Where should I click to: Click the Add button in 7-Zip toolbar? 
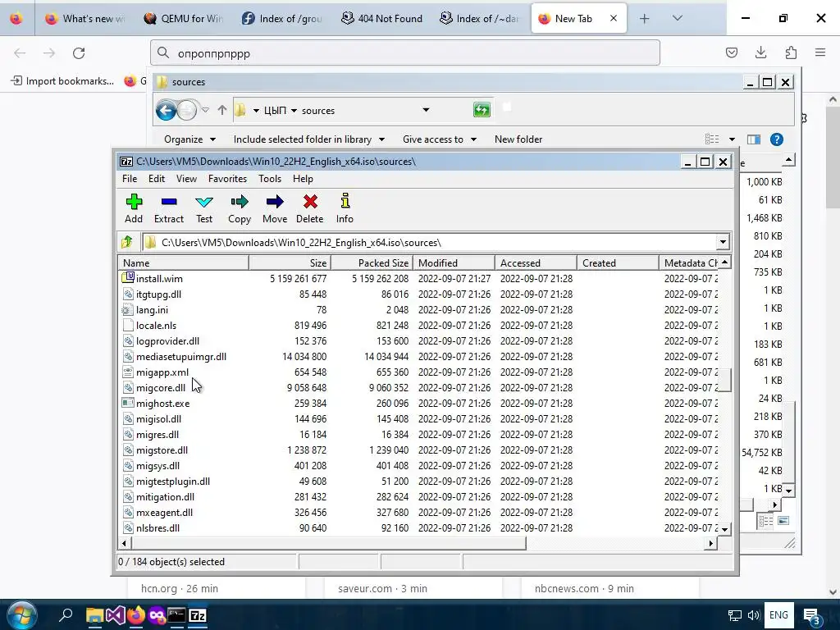click(134, 208)
